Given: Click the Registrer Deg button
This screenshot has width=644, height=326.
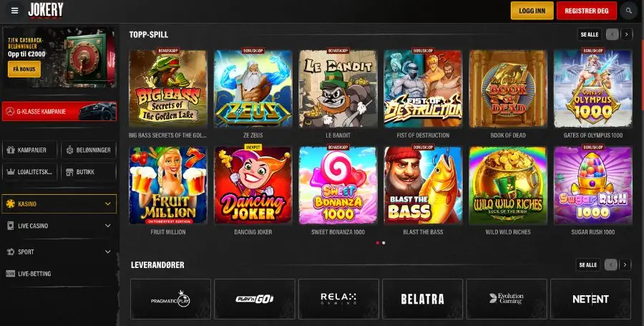Looking at the screenshot, I should pos(587,11).
